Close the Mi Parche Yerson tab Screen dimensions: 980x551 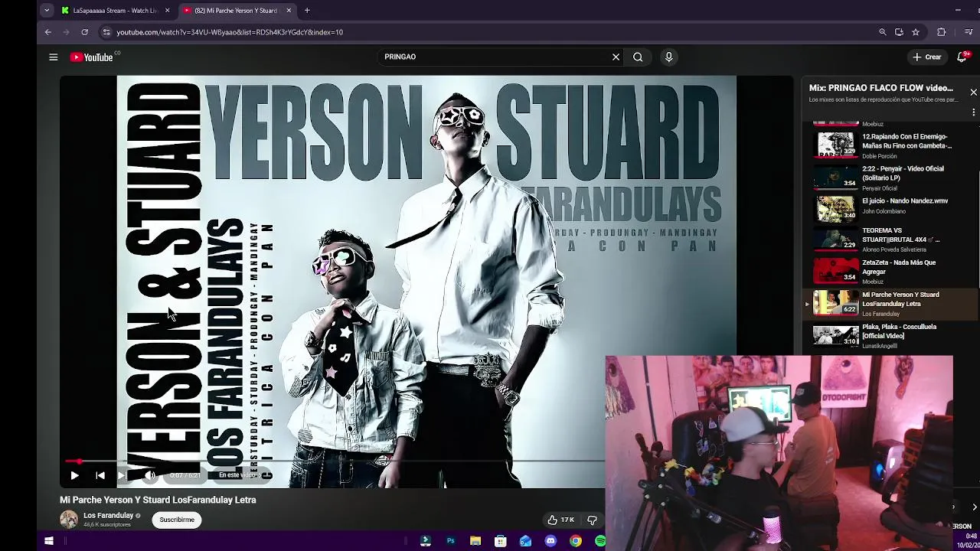coord(289,11)
